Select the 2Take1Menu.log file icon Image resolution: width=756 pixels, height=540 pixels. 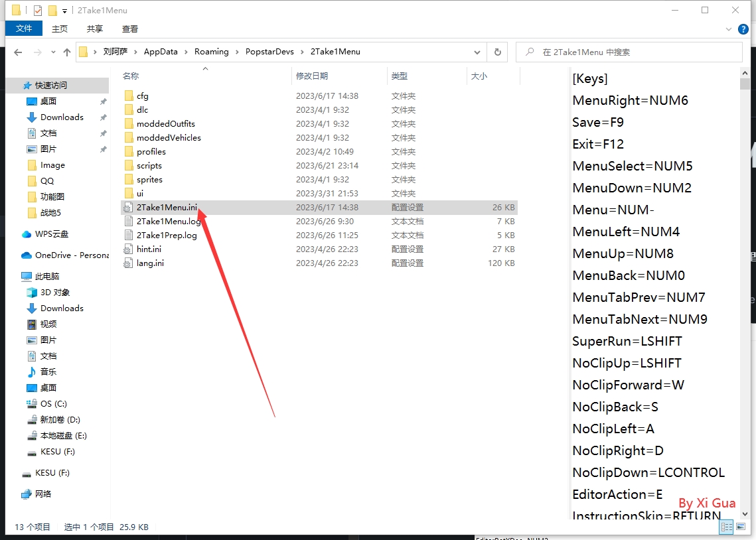pyautogui.click(x=129, y=222)
